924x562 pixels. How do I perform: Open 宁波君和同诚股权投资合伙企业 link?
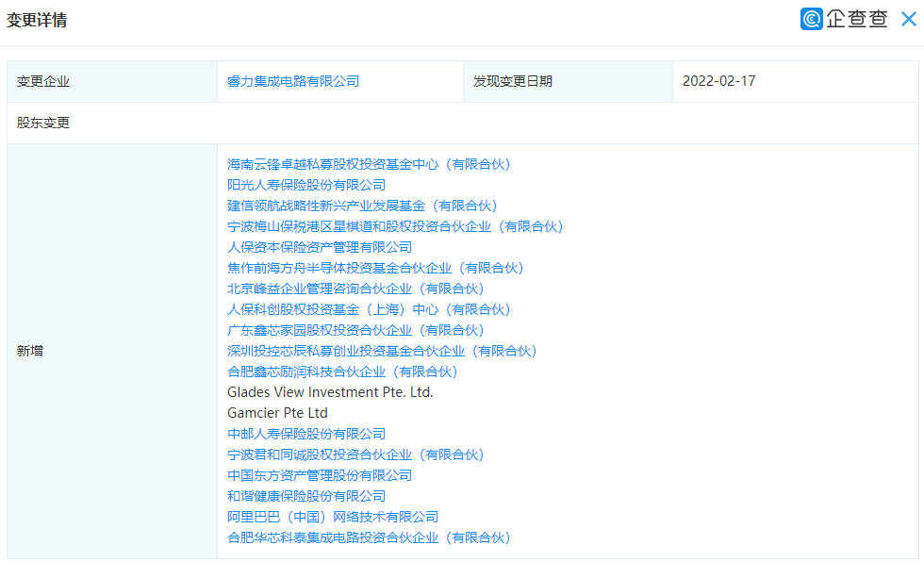point(356,455)
